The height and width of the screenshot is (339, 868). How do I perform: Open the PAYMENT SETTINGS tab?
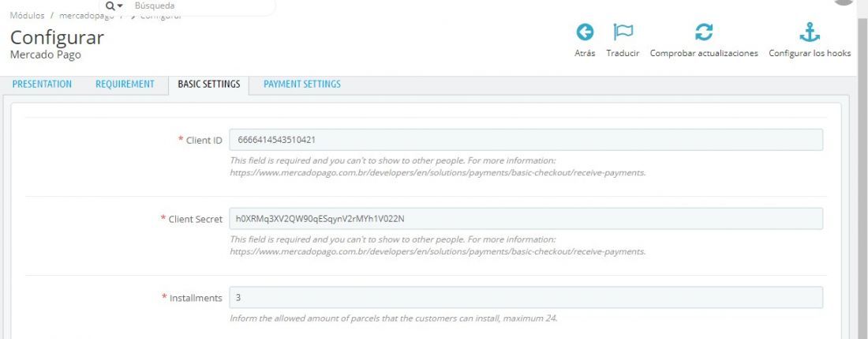click(x=301, y=85)
